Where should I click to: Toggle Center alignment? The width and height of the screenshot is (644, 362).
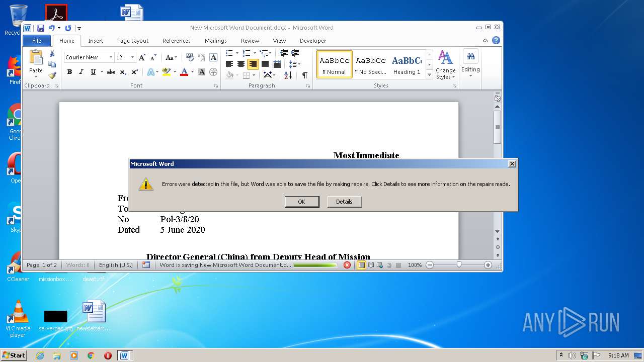click(240, 64)
